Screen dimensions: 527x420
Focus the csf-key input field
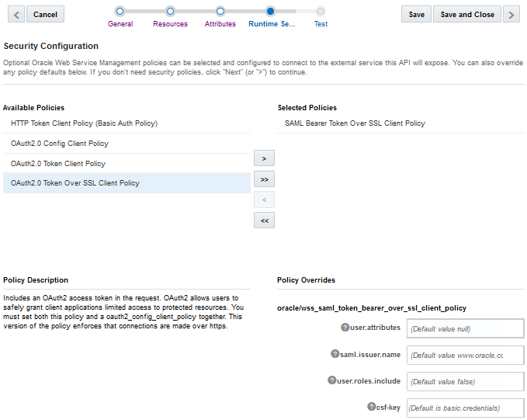pyautogui.click(x=465, y=408)
